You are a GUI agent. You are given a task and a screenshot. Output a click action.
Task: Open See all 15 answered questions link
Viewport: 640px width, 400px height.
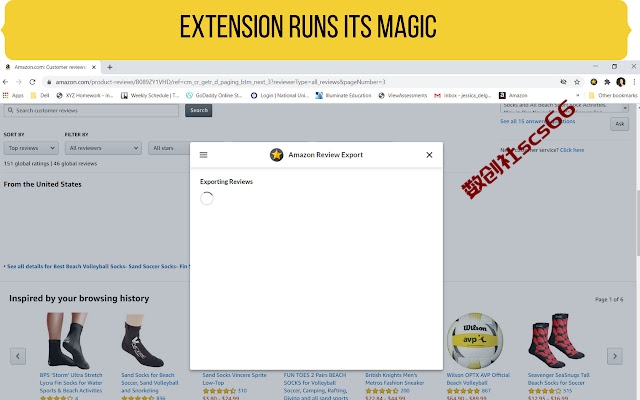click(538, 121)
